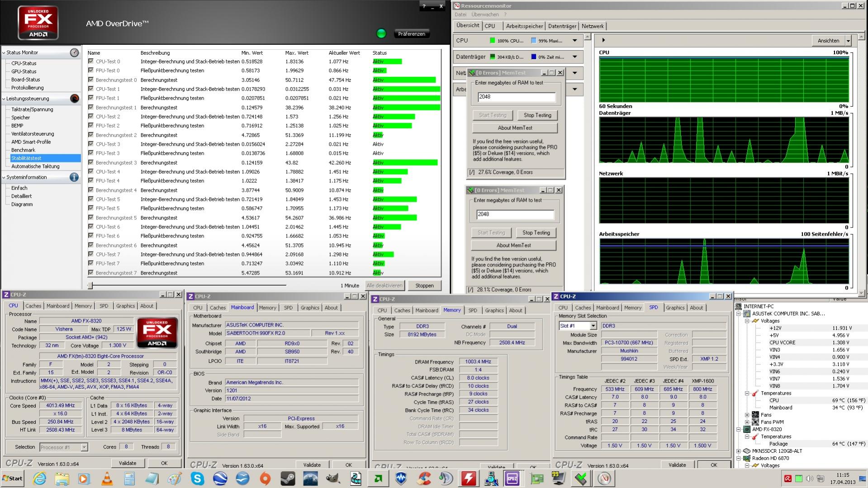
Task: Launch Skype from the taskbar
Action: [197, 478]
